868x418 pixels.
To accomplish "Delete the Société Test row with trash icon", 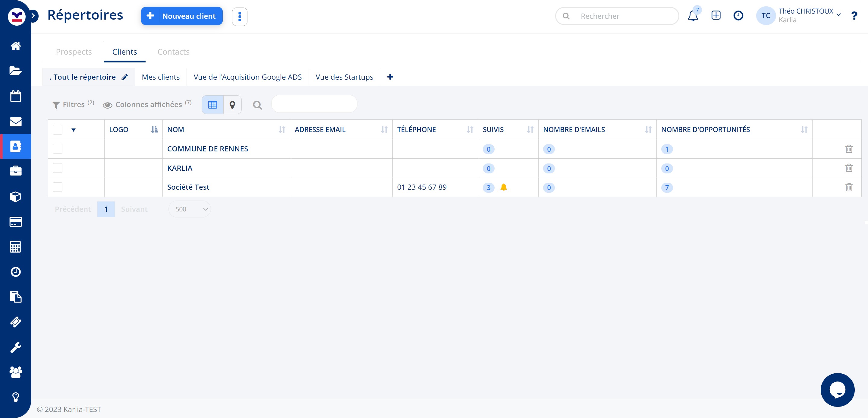I will (849, 187).
